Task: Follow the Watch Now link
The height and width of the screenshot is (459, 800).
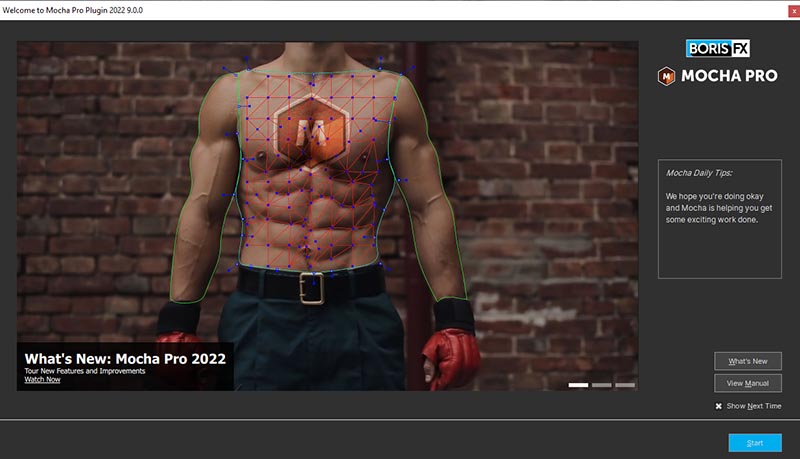Action: (x=42, y=379)
